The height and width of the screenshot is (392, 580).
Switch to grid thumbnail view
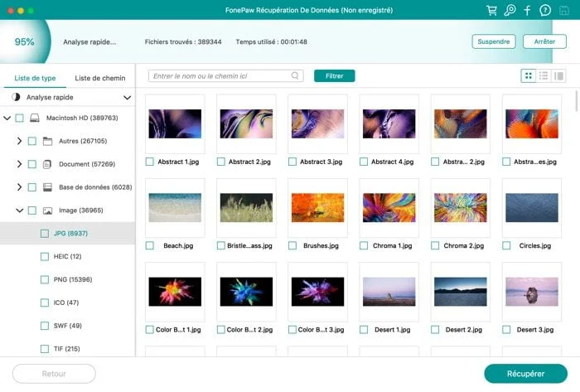coord(529,75)
